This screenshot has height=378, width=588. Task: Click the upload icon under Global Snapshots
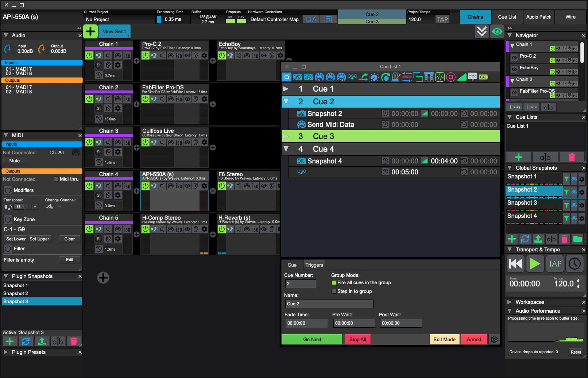coord(538,239)
